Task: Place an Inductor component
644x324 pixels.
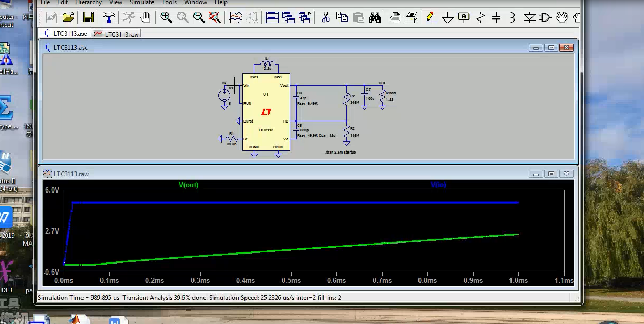Action: click(x=513, y=17)
